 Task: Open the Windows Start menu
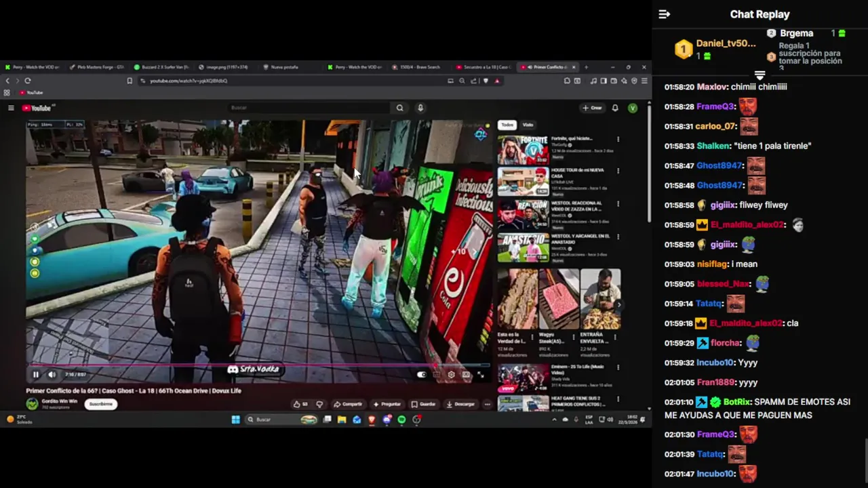[x=235, y=420]
